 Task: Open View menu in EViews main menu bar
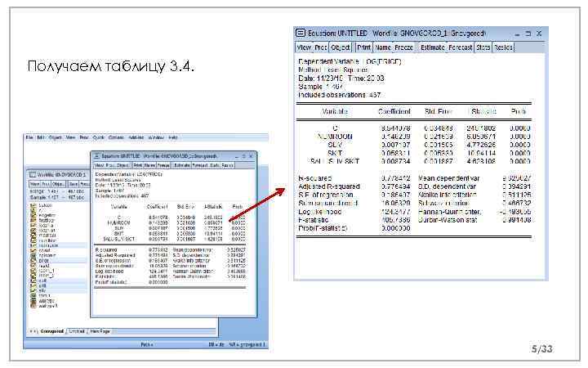coord(70,137)
